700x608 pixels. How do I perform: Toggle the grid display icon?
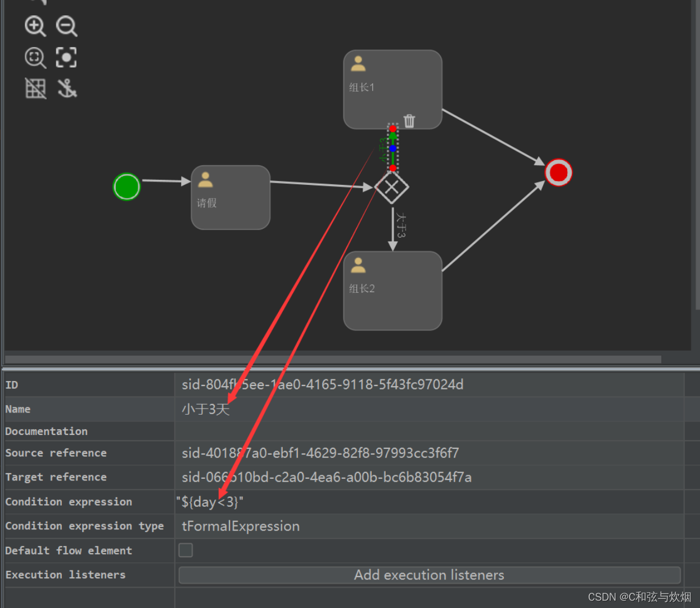coord(35,88)
